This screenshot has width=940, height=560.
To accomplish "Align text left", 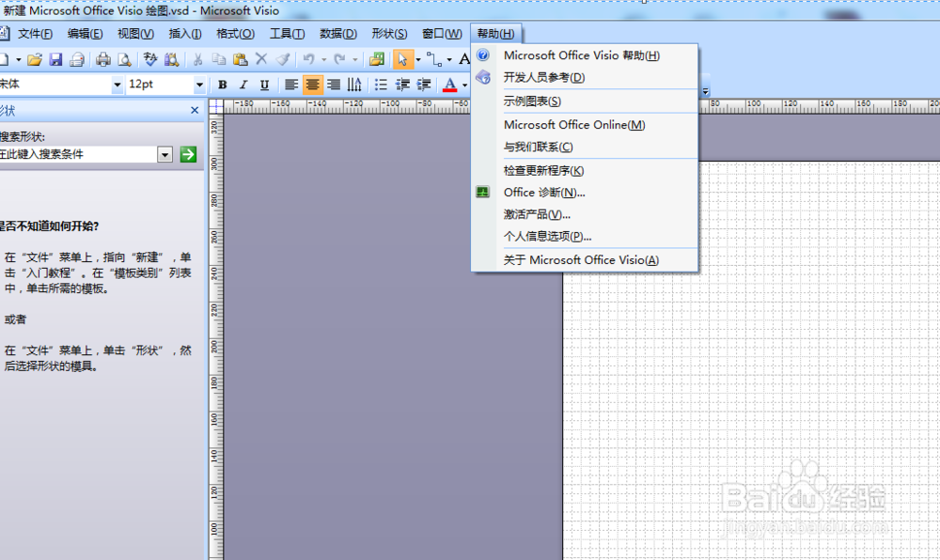I will (x=291, y=85).
